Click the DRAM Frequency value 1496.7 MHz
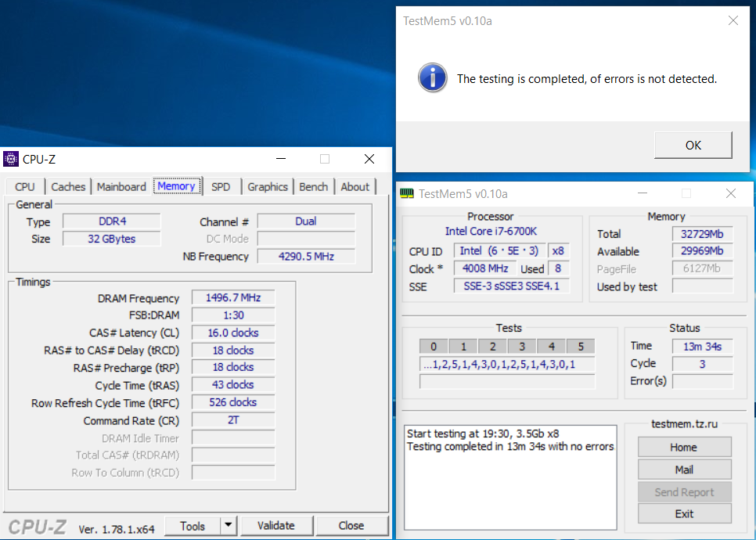 coord(233,297)
